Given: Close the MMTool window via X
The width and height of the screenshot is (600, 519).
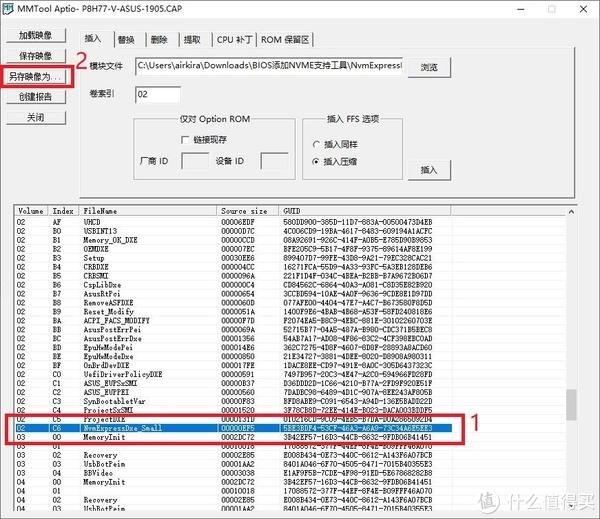Looking at the screenshot, I should coord(584,9).
